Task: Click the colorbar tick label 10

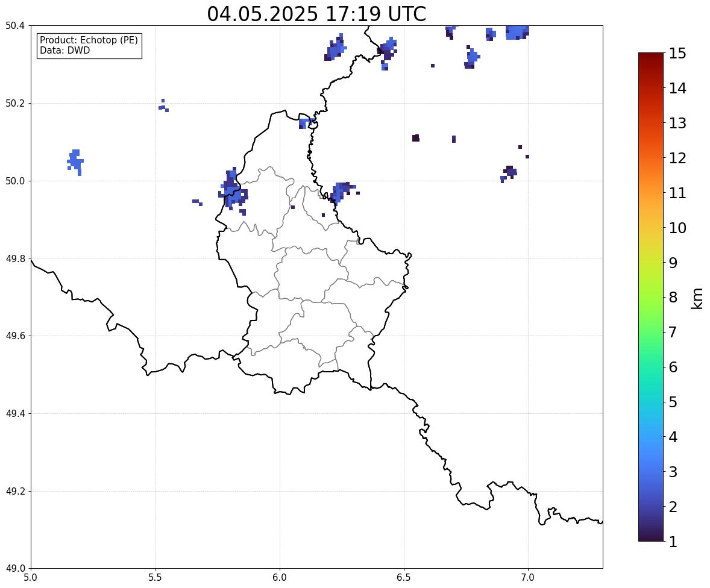Action: [x=677, y=228]
